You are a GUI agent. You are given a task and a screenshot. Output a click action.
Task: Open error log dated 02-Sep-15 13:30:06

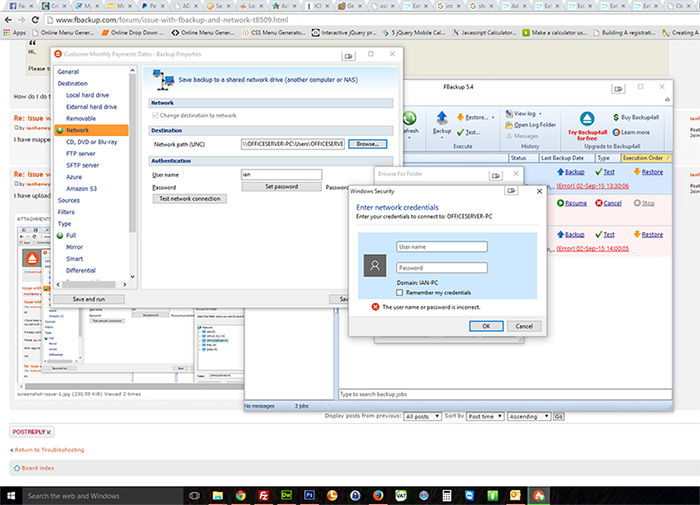[592, 186]
